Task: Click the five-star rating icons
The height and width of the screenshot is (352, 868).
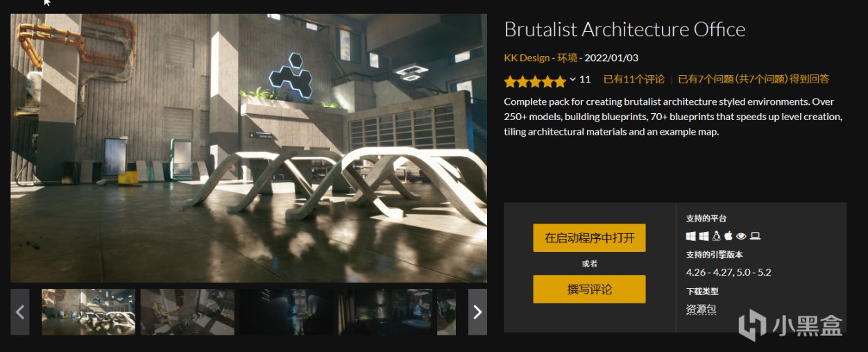Action: pos(535,81)
